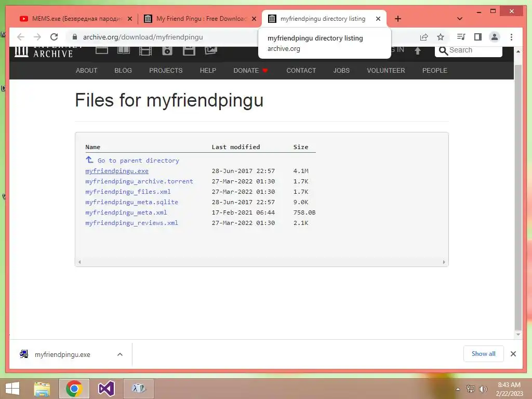View site information via lock icon
The image size is (532, 399).
click(75, 37)
